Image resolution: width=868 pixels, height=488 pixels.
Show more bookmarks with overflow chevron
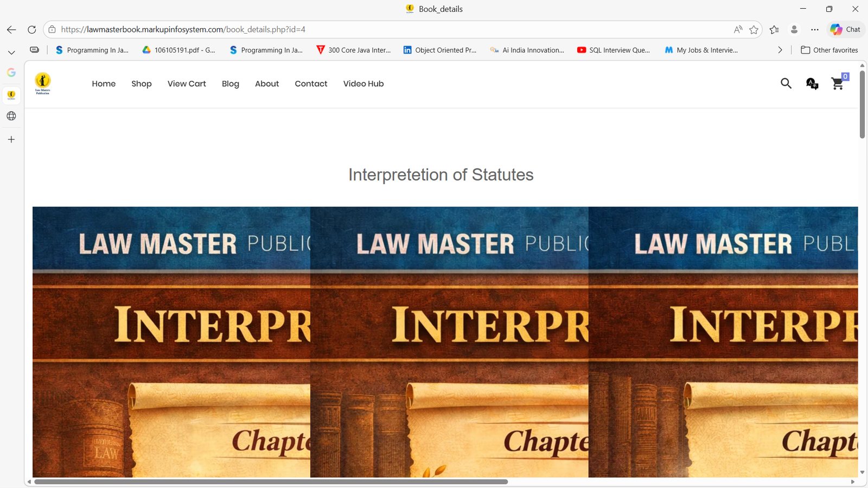(780, 50)
